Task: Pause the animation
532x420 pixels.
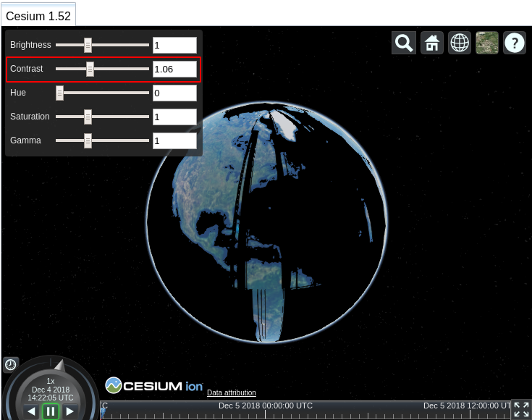Action: (50, 411)
